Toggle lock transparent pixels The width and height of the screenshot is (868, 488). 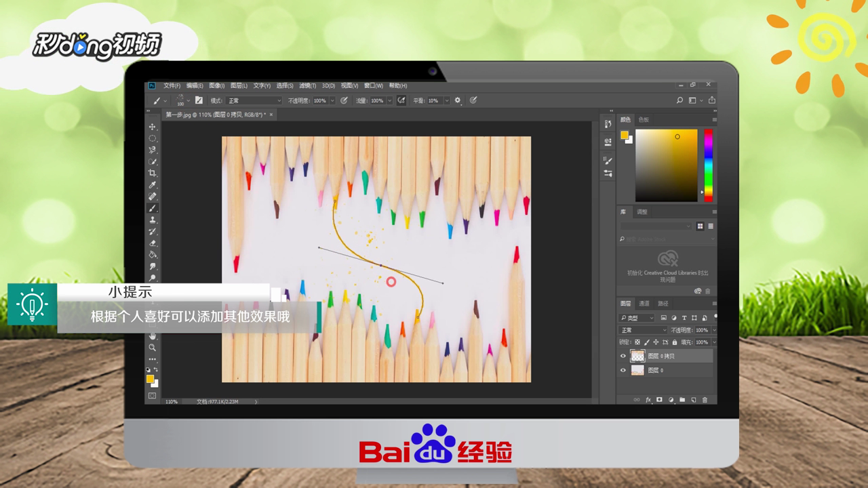point(638,342)
